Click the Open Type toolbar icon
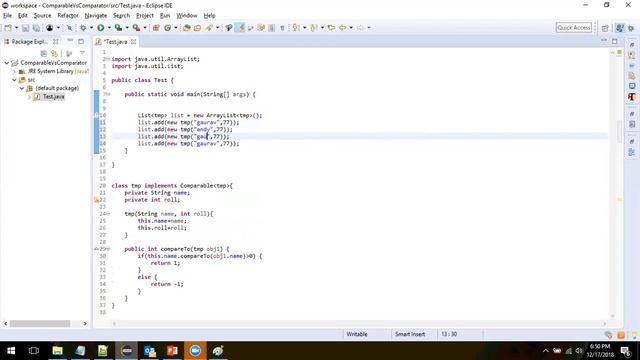 point(187,28)
